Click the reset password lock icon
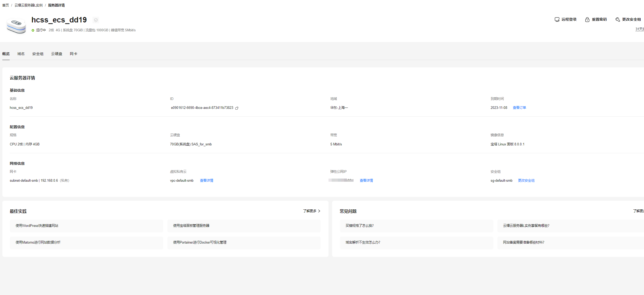Image resolution: width=644 pixels, height=295 pixels. (587, 20)
